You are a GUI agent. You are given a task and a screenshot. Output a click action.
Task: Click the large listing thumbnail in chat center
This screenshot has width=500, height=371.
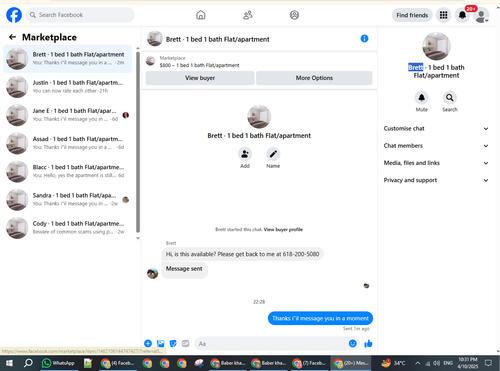[259, 117]
